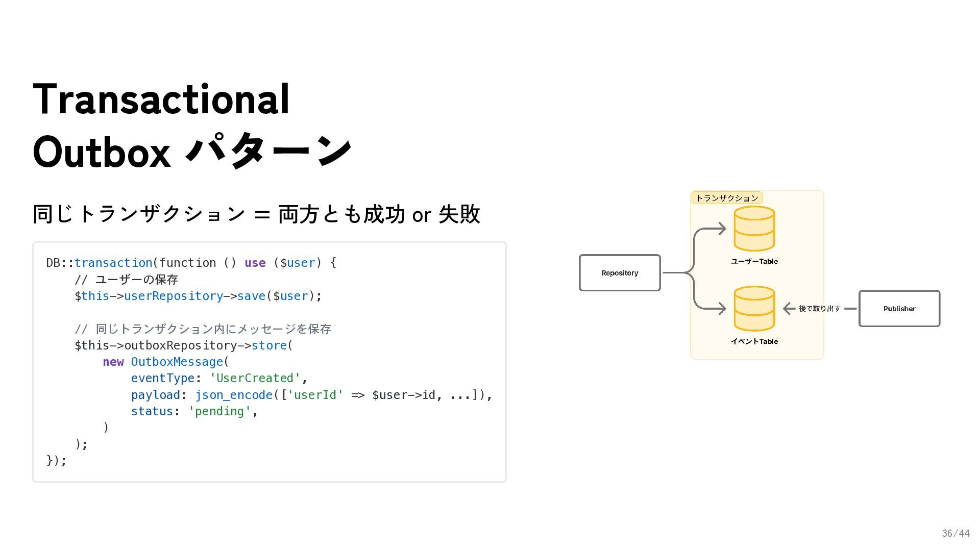This screenshot has width=980, height=551.
Task: Click the page number 36/44 indicator
Action: (955, 533)
